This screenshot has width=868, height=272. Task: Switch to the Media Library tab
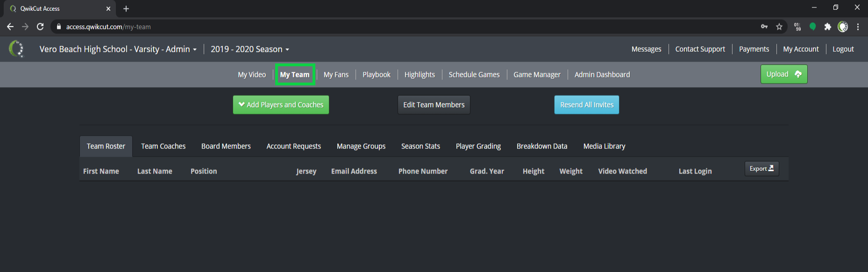coord(604,146)
